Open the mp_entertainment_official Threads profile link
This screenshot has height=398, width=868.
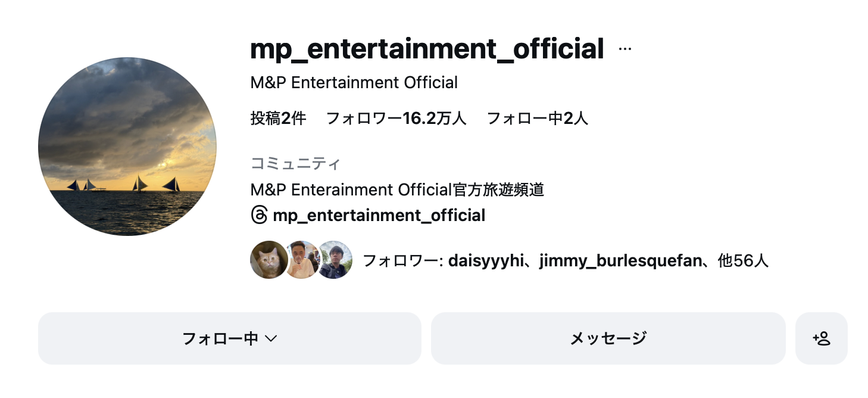pyautogui.click(x=379, y=215)
